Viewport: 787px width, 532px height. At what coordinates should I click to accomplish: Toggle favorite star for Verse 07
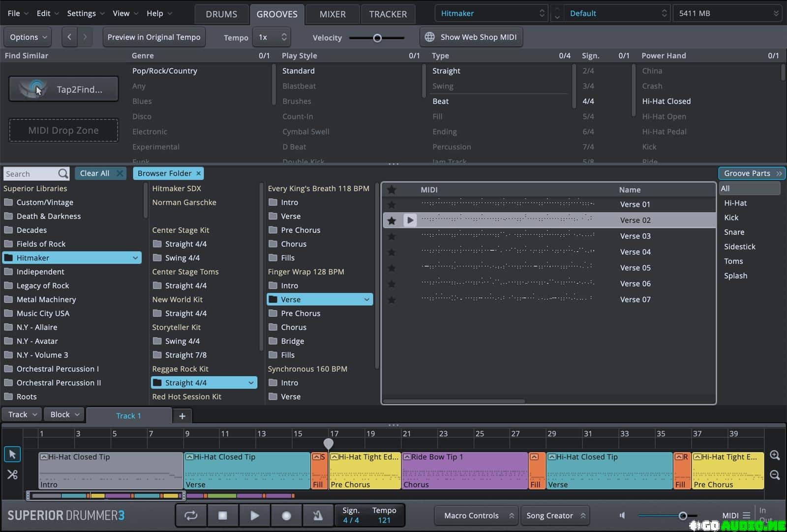click(392, 299)
